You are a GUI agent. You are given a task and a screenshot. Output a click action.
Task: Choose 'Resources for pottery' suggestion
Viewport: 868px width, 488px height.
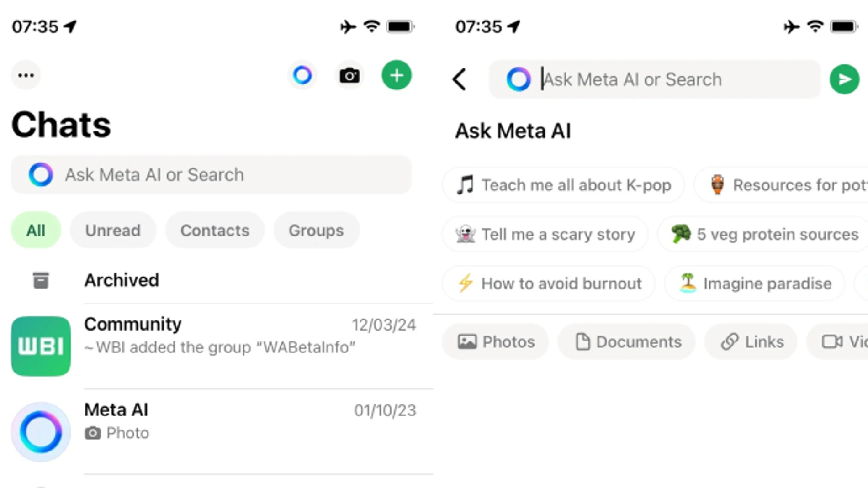pyautogui.click(x=782, y=185)
